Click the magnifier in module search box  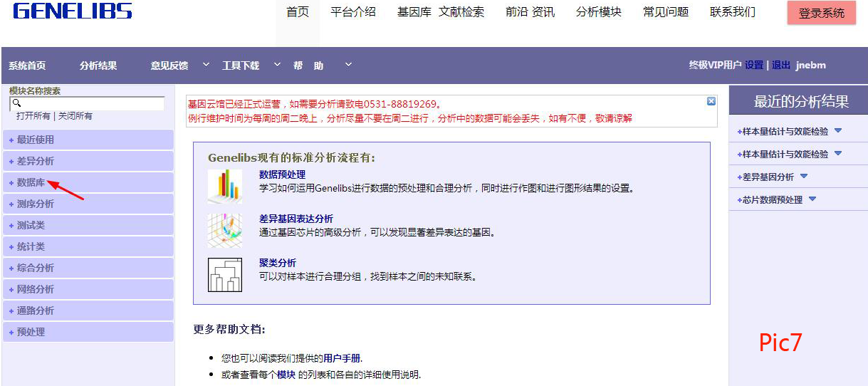click(16, 104)
